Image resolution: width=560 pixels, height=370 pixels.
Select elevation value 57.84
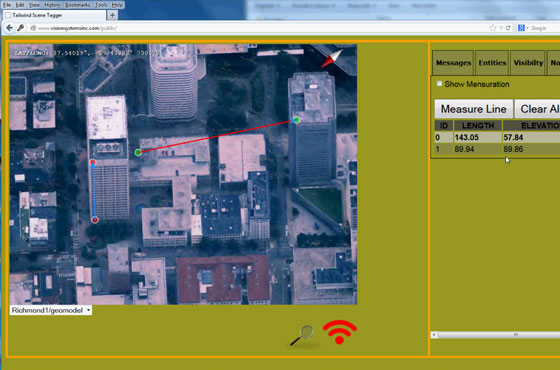[514, 138]
